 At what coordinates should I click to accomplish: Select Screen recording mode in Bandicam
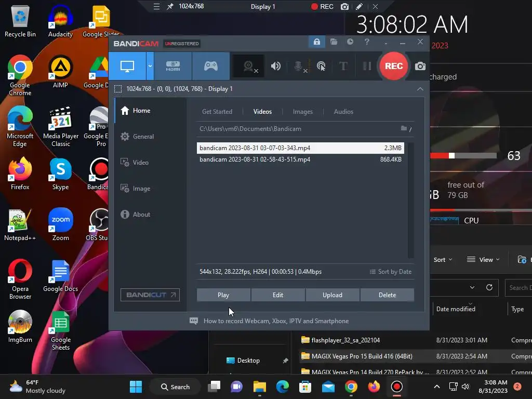click(127, 66)
